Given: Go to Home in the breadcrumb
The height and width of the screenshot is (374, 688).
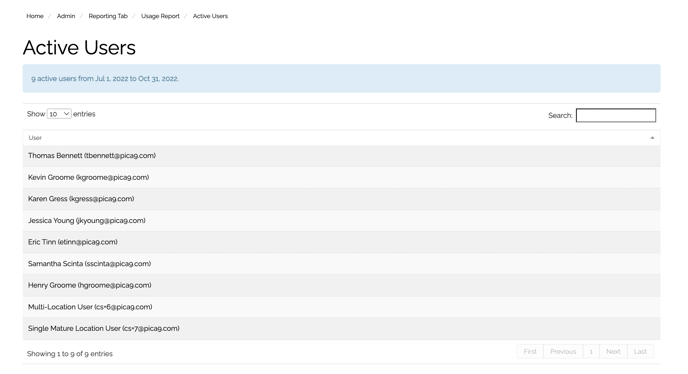Looking at the screenshot, I should 35,16.
